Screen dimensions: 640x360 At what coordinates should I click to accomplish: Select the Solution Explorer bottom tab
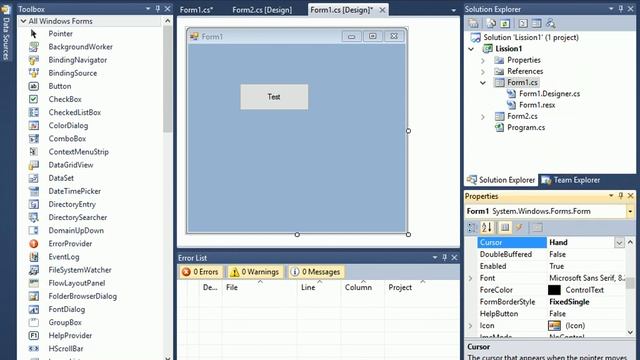(x=501, y=180)
